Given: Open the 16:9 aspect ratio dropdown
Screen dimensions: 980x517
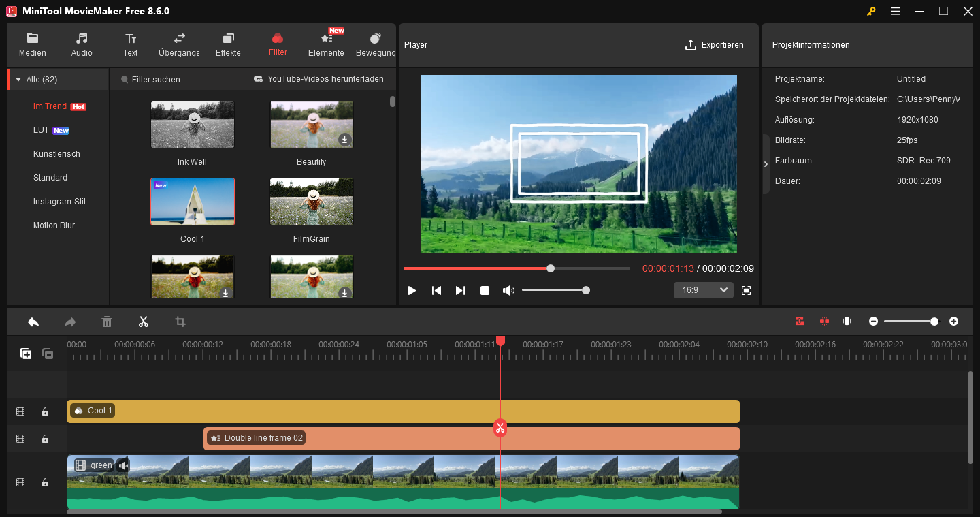Looking at the screenshot, I should coord(703,289).
